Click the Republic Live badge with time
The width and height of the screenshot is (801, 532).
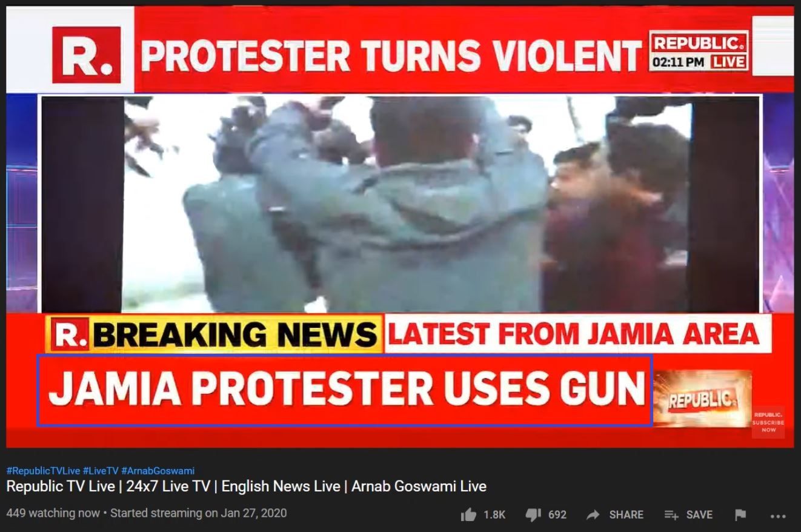tap(699, 52)
